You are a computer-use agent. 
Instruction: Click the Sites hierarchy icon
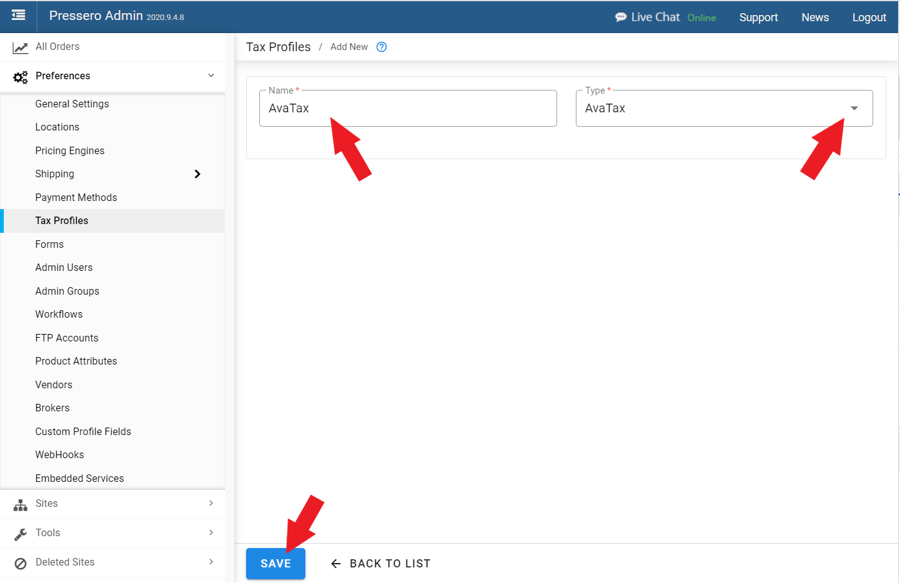[21, 505]
